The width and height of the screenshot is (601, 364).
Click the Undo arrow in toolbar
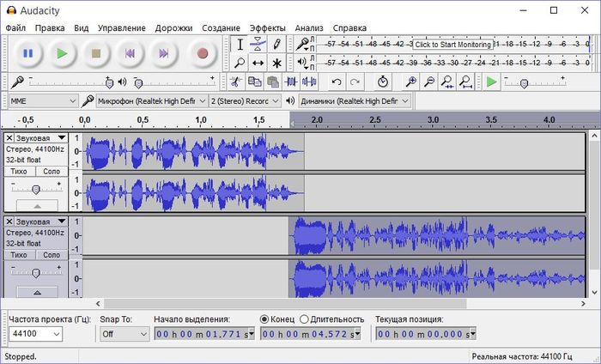click(x=337, y=82)
